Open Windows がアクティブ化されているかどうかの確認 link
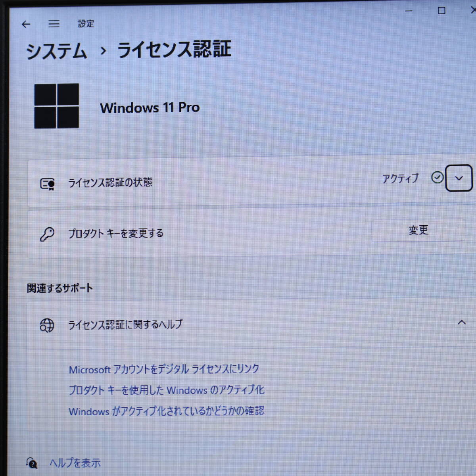476x476 pixels. click(166, 411)
